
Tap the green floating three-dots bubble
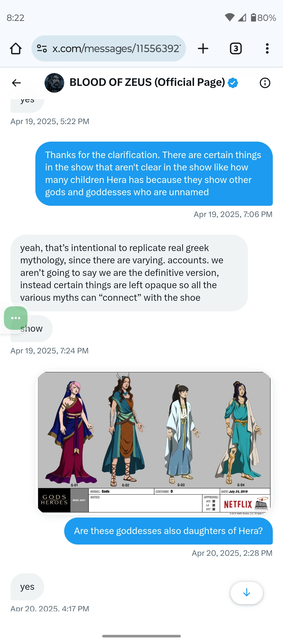point(16,318)
